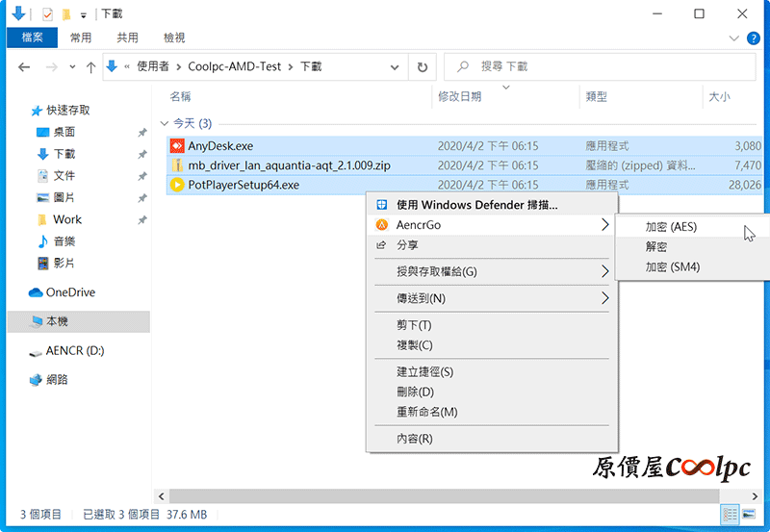Switch to details view in status bar

click(x=731, y=515)
